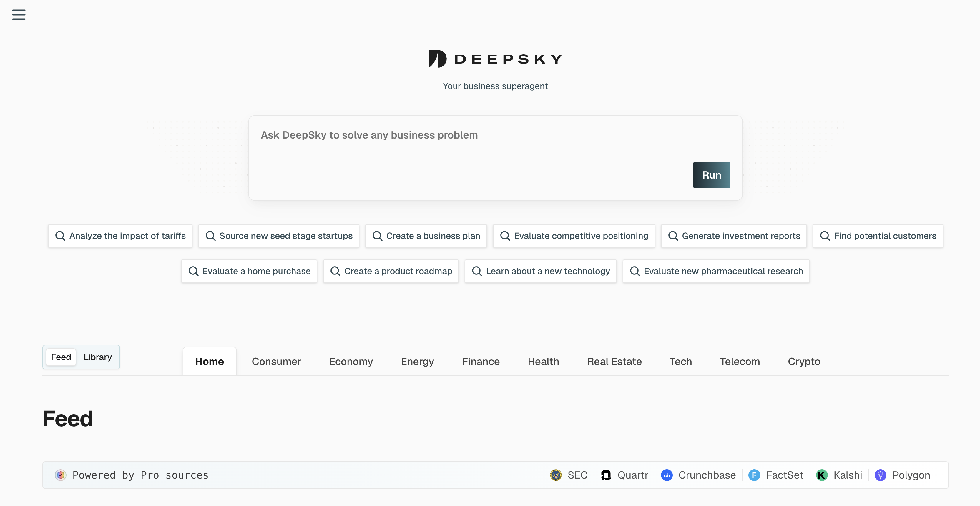The width and height of the screenshot is (980, 506).
Task: Switch to Library view toggle
Action: tap(98, 357)
